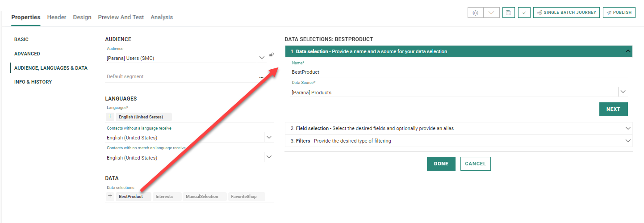Expand the Filters section

tap(628, 141)
